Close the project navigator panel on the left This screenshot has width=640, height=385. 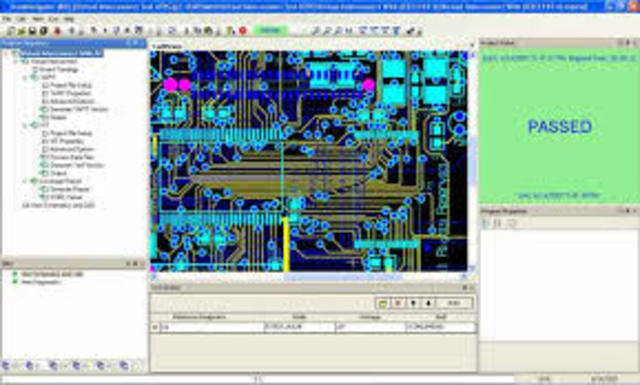(x=142, y=43)
